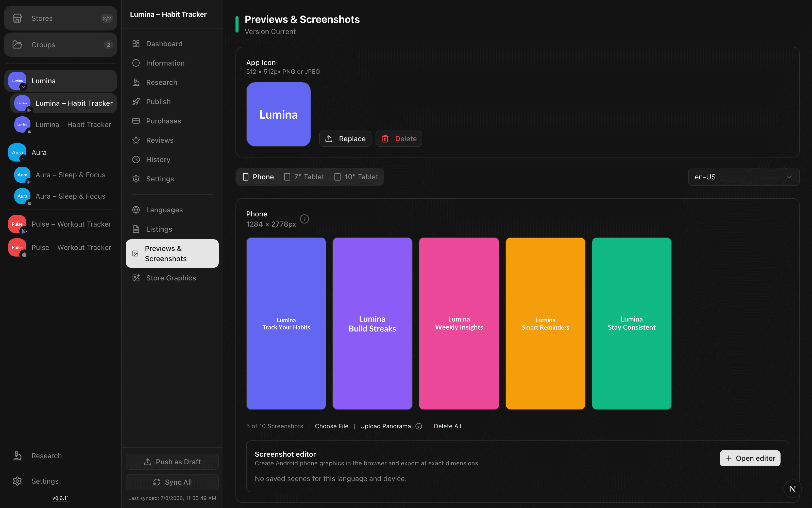Switch to the 10" Tablet tab
The width and height of the screenshot is (812, 508).
tap(356, 177)
